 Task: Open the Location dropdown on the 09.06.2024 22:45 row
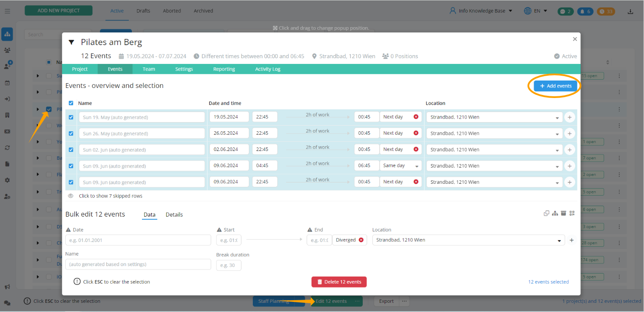point(494,182)
